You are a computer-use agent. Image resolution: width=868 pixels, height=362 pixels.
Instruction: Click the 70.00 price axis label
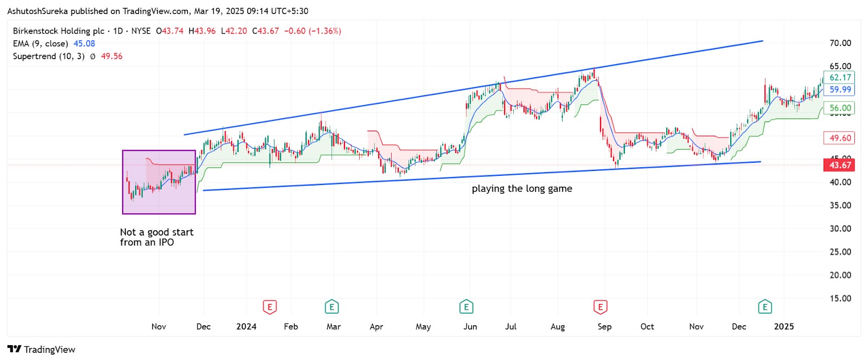pos(840,43)
